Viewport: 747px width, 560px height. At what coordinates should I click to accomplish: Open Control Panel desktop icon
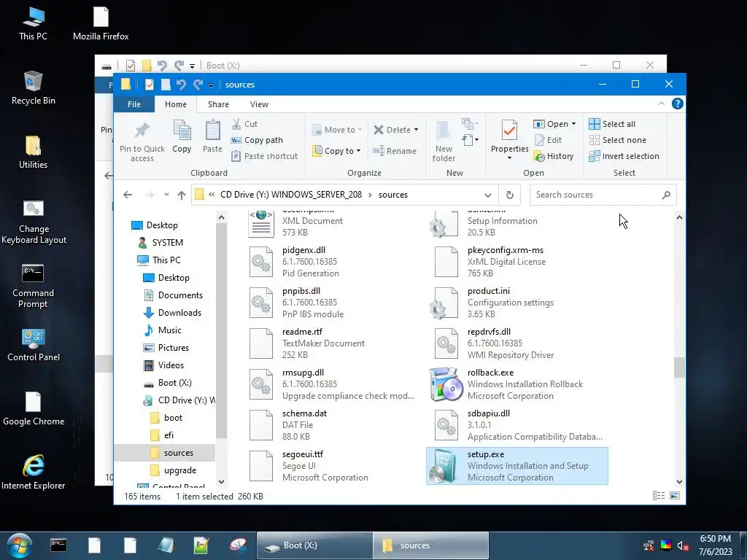pyautogui.click(x=34, y=345)
